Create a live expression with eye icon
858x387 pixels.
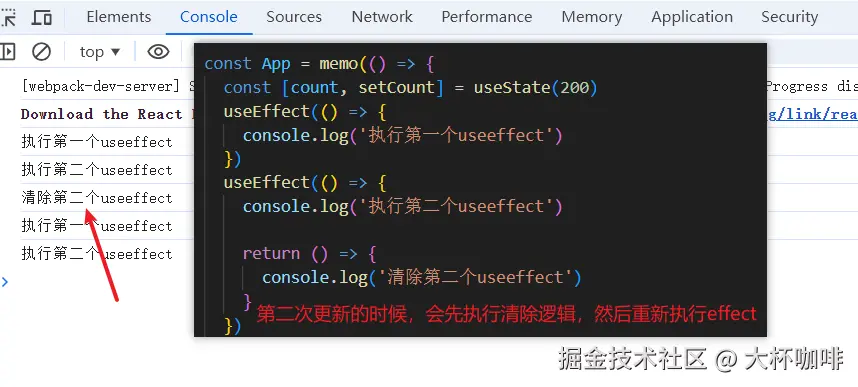158,52
